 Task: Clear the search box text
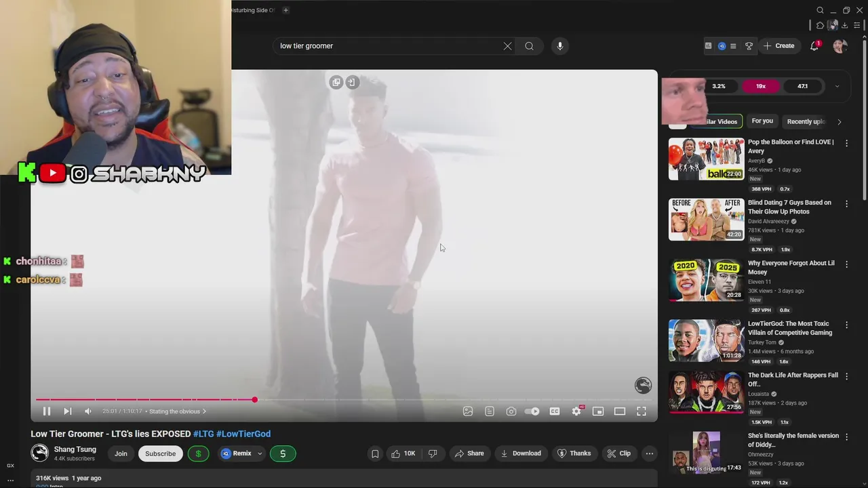pos(507,46)
